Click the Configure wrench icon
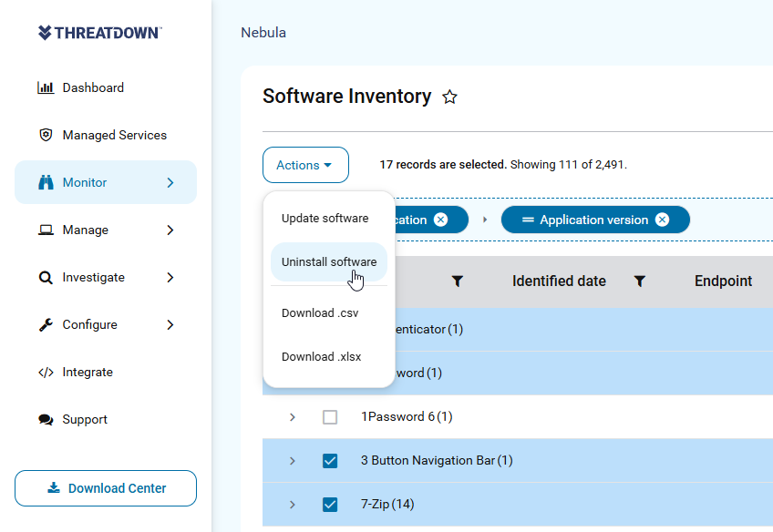773x532 pixels. [x=46, y=324]
